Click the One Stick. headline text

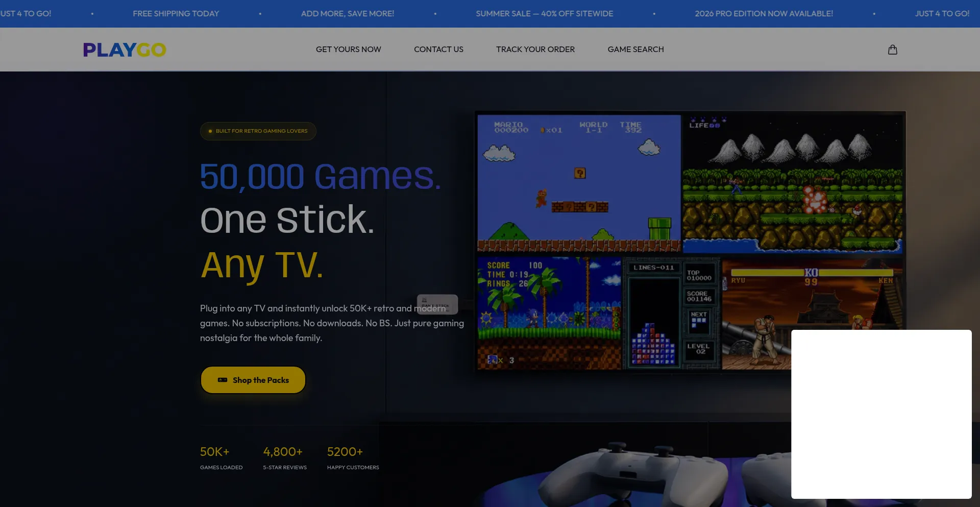pos(287,220)
